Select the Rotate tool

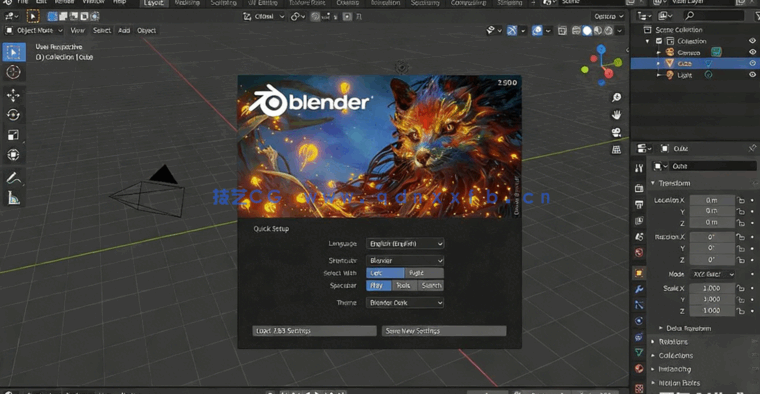point(14,115)
